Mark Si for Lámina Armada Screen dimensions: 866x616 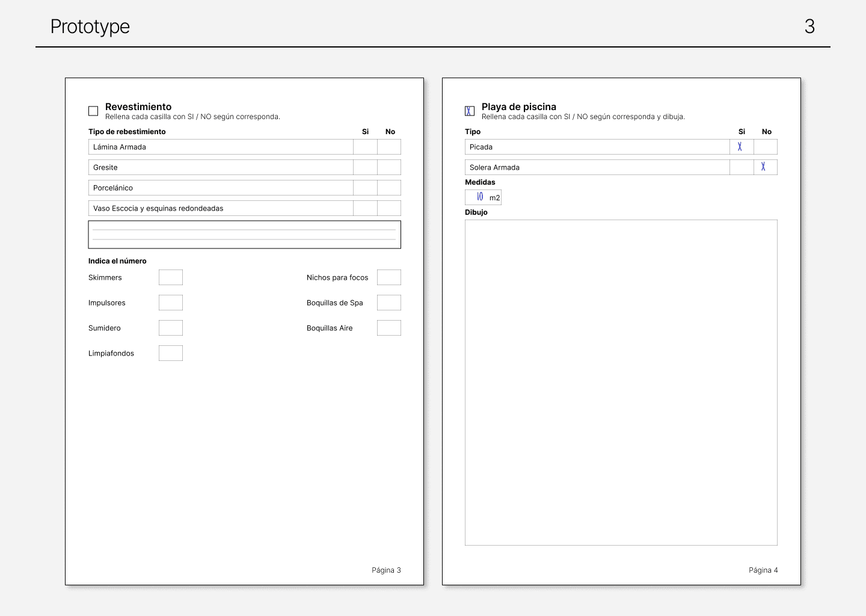pyautogui.click(x=365, y=147)
